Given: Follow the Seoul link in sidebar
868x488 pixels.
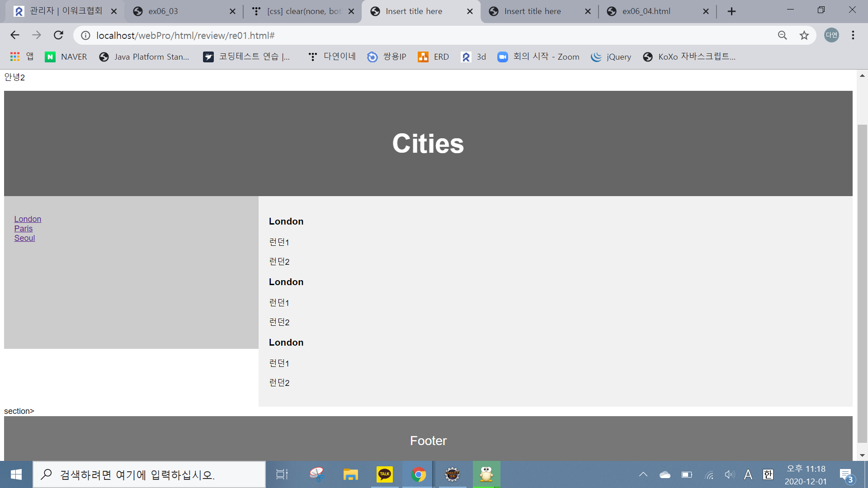Looking at the screenshot, I should coord(24,238).
